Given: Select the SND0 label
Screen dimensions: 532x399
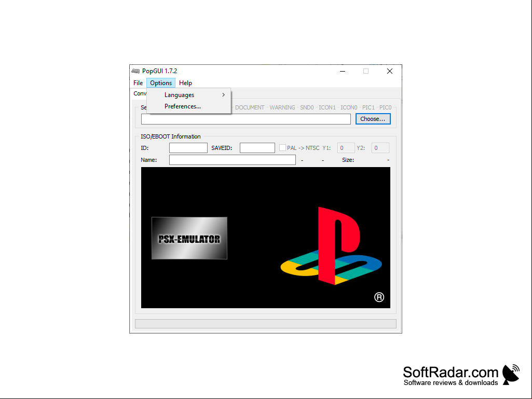Looking at the screenshot, I should (307, 107).
